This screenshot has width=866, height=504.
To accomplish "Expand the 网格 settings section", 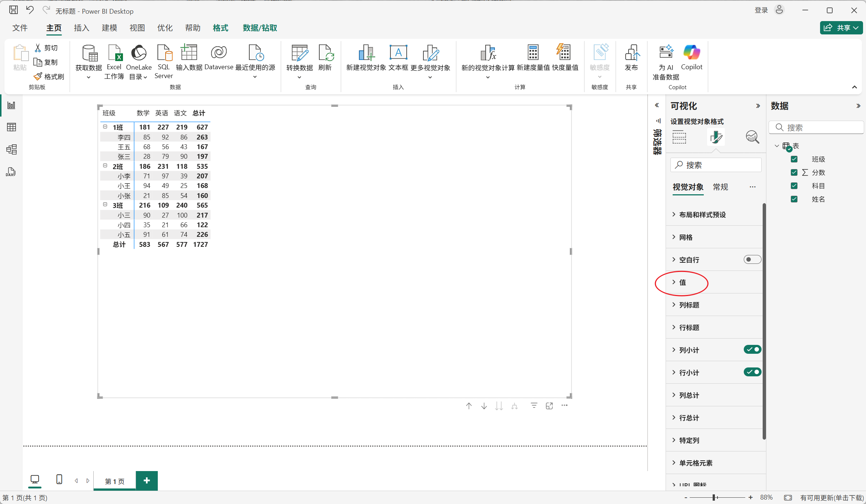I will click(x=685, y=237).
